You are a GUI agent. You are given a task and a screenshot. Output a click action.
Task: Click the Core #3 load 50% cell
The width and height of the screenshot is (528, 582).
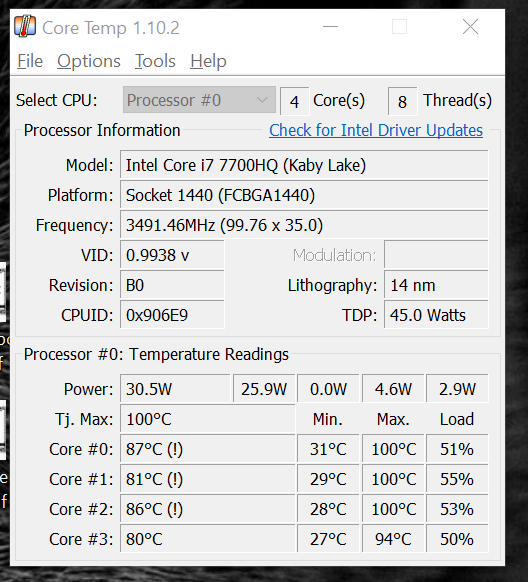(x=457, y=539)
